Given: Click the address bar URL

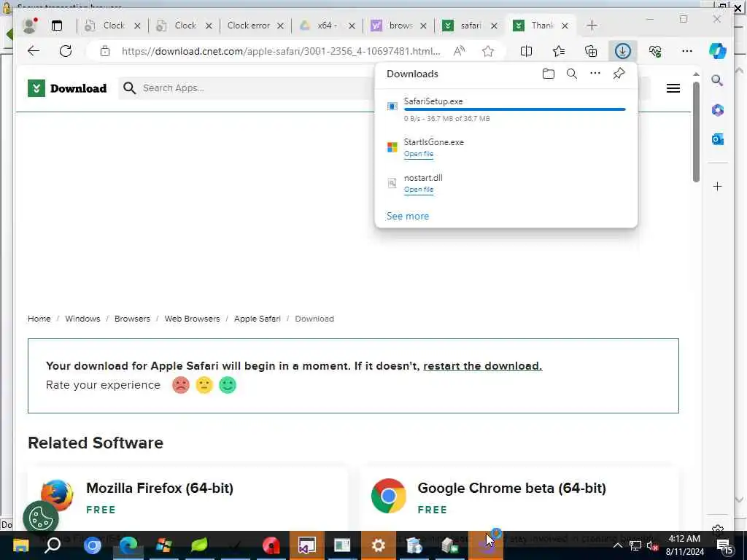Looking at the screenshot, I should click(x=281, y=51).
